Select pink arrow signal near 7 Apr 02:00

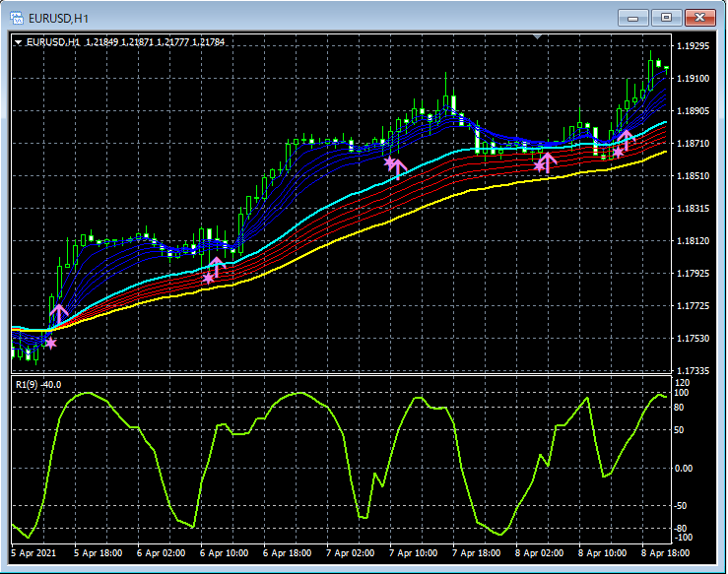[x=398, y=167]
